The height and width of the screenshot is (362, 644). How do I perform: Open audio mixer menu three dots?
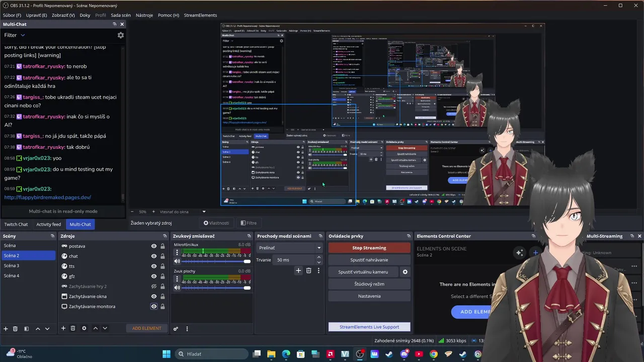point(187,329)
